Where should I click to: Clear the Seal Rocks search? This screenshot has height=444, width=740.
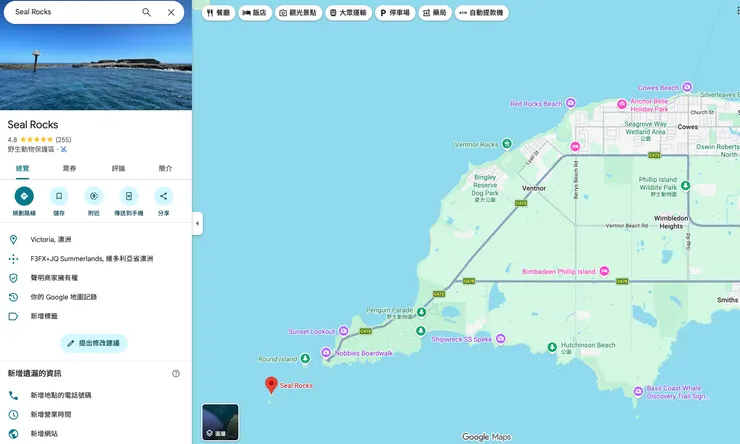click(171, 12)
